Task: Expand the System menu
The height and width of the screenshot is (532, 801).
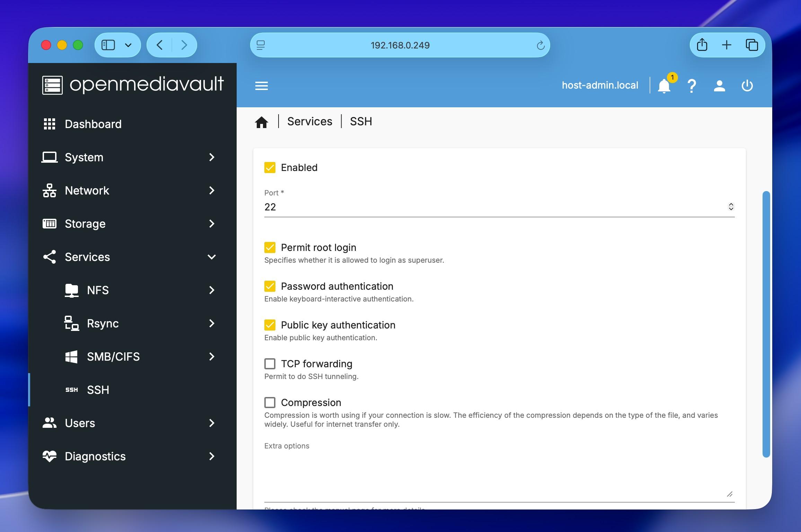Action: coord(83,157)
